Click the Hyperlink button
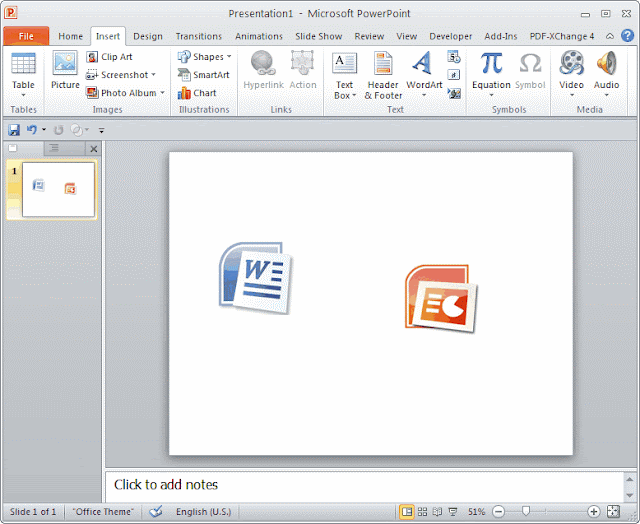 tap(263, 70)
